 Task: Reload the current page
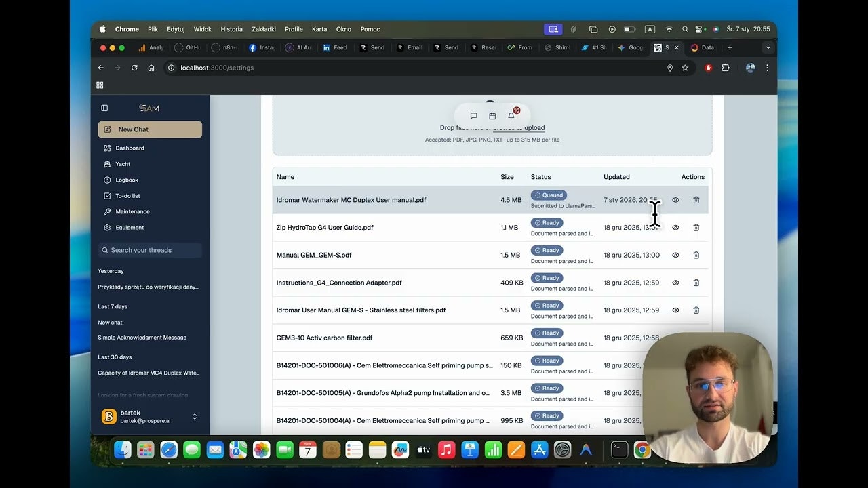(x=134, y=68)
